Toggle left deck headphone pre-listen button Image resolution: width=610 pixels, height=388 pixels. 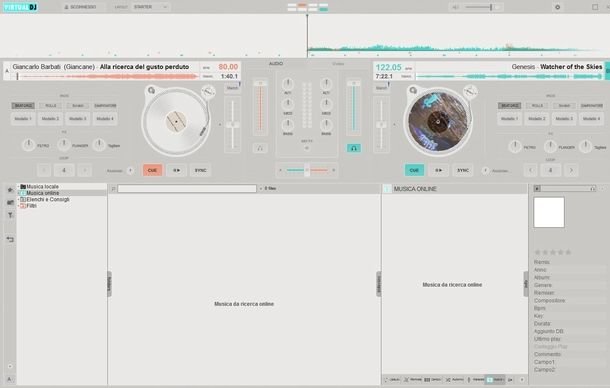pos(260,148)
